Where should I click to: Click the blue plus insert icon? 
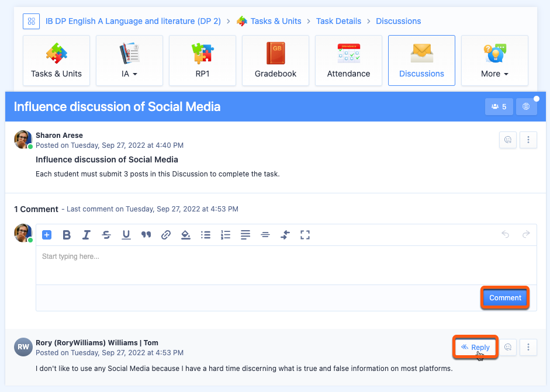coord(47,235)
